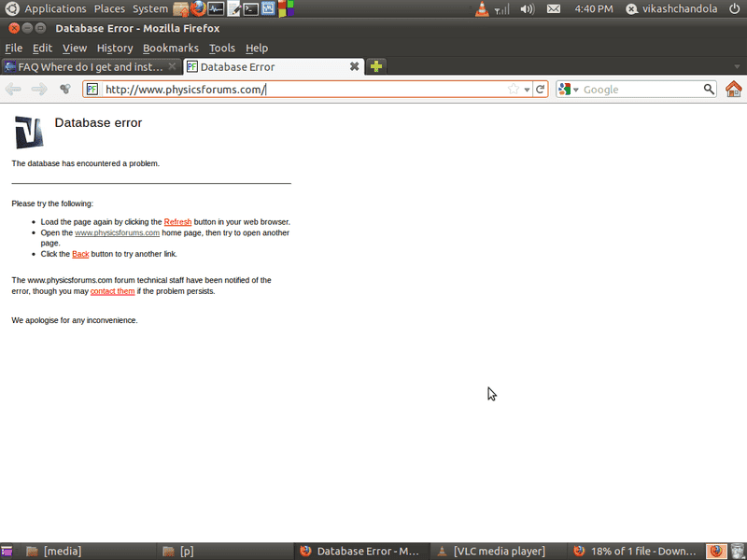
Task: Click the browser Back arrow button
Action: click(x=13, y=89)
